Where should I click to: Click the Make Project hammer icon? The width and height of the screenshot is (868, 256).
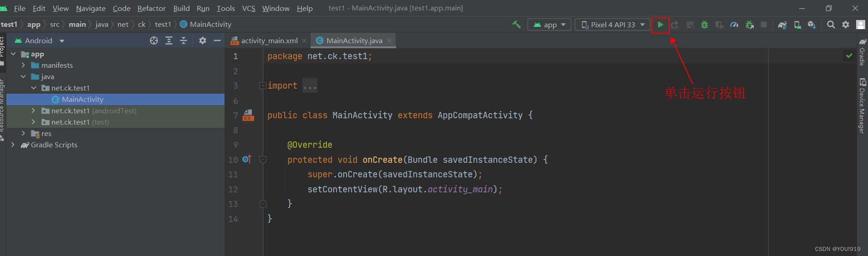point(516,25)
